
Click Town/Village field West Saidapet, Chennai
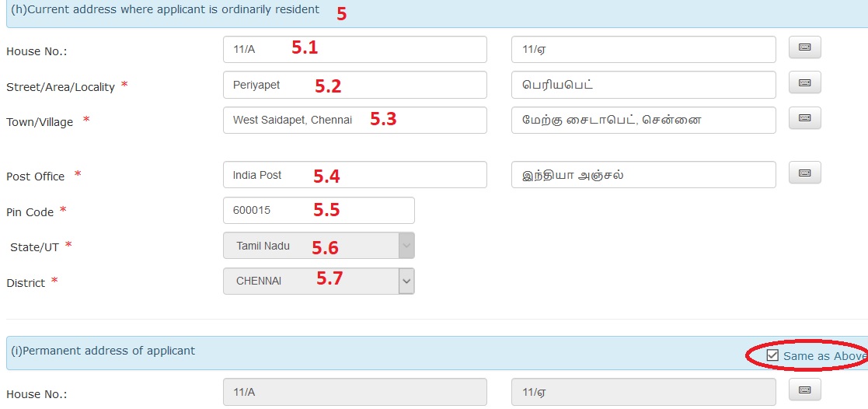[x=355, y=121]
